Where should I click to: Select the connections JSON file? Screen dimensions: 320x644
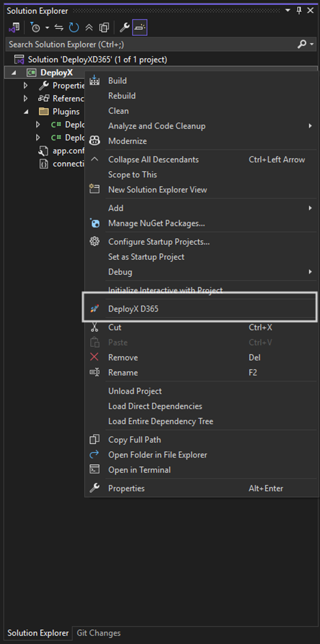click(68, 164)
